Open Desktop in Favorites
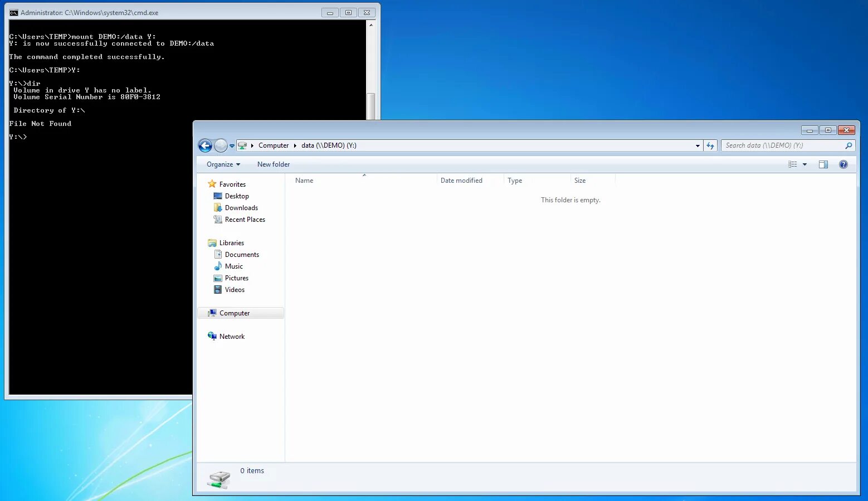This screenshot has height=501, width=868. click(x=237, y=196)
